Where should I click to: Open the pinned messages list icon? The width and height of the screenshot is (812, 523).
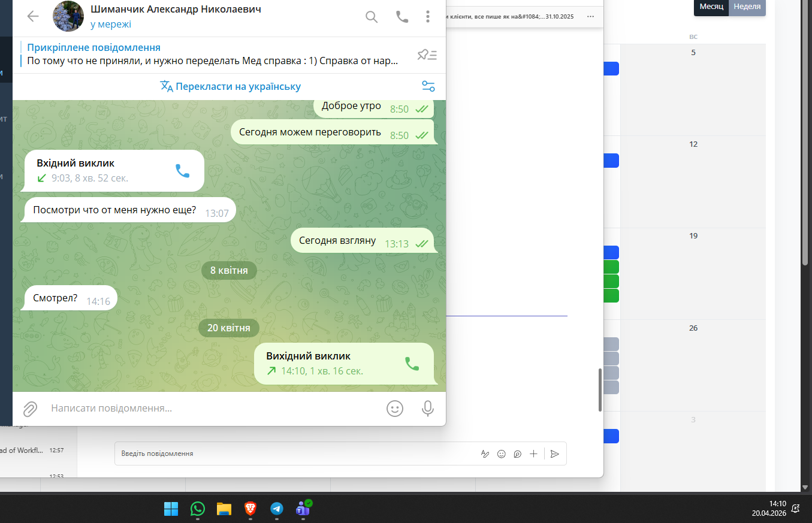tap(427, 55)
